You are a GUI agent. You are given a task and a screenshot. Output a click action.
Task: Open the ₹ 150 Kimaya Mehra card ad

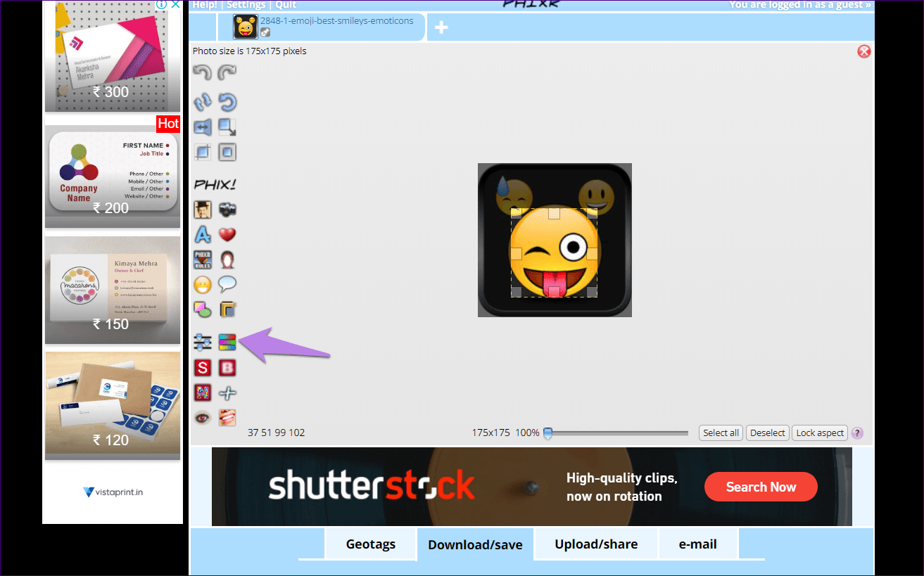pos(113,290)
